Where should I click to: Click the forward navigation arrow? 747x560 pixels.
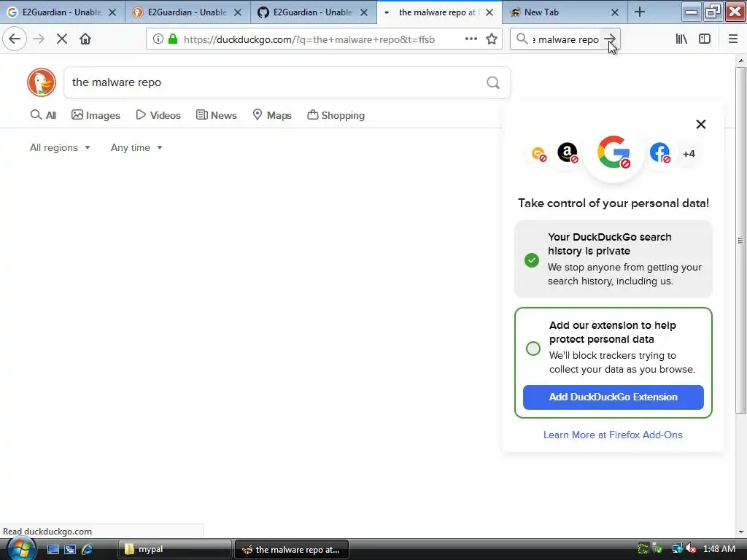[39, 39]
